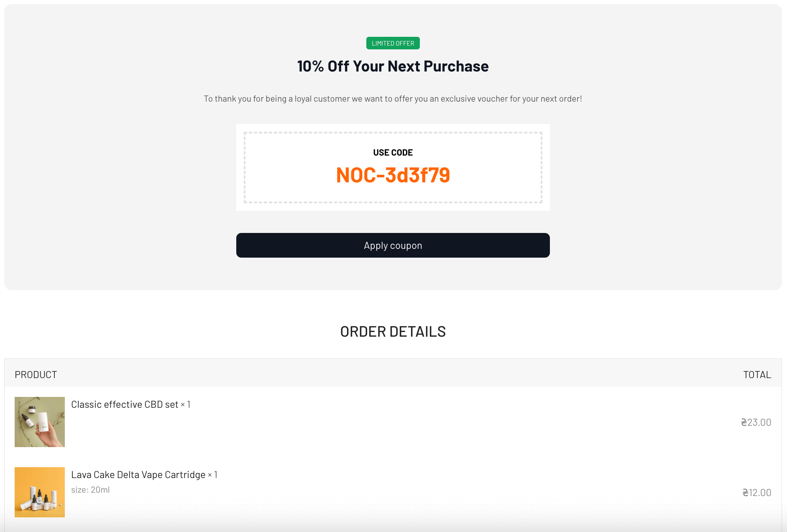Click the quantity × 1 beside Lava Cake
The width and height of the screenshot is (787, 532).
tap(213, 475)
